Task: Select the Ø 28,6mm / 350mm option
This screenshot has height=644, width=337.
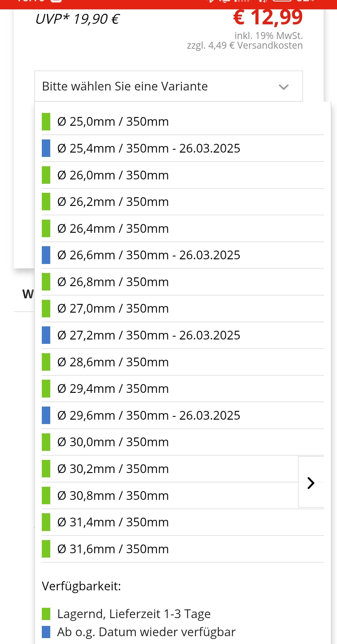Action: coord(113,362)
